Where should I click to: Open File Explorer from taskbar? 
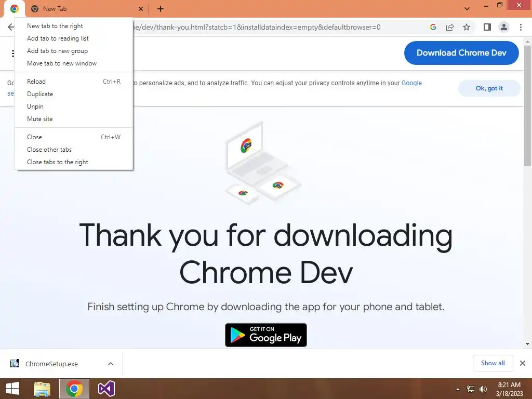[x=42, y=389]
